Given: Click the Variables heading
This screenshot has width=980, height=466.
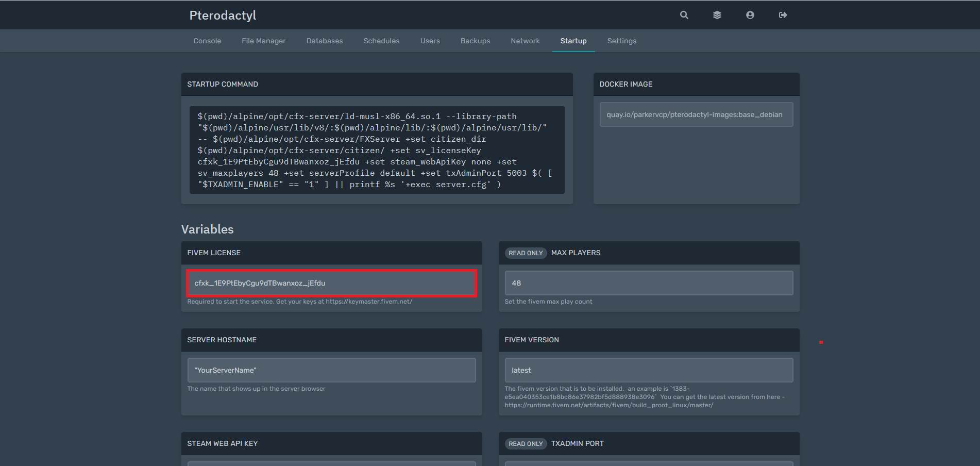Looking at the screenshot, I should tap(207, 229).
